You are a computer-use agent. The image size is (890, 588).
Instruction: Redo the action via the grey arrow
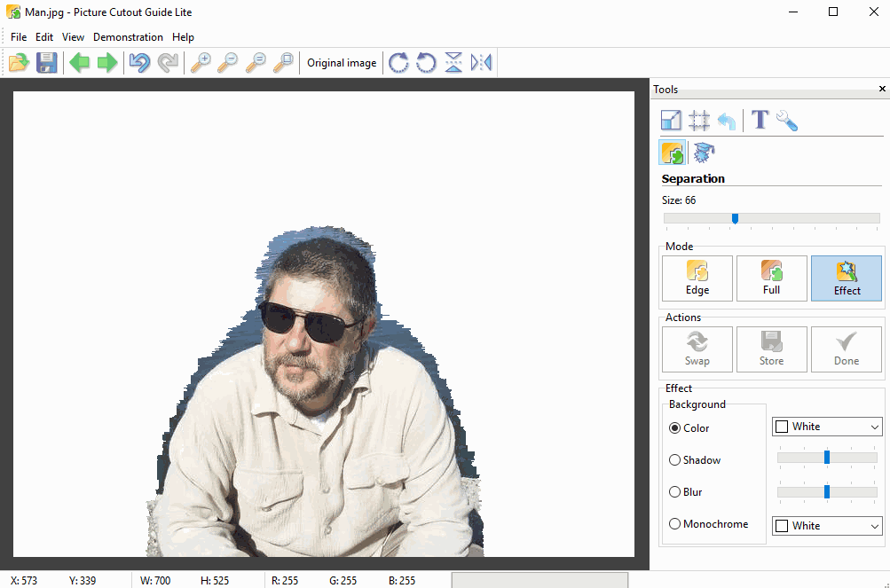point(168,62)
